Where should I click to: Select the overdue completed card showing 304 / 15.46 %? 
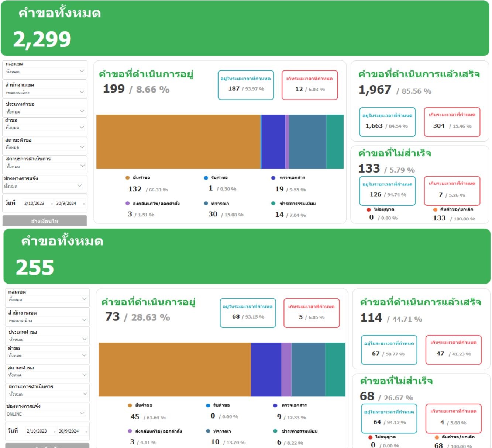pos(452,122)
